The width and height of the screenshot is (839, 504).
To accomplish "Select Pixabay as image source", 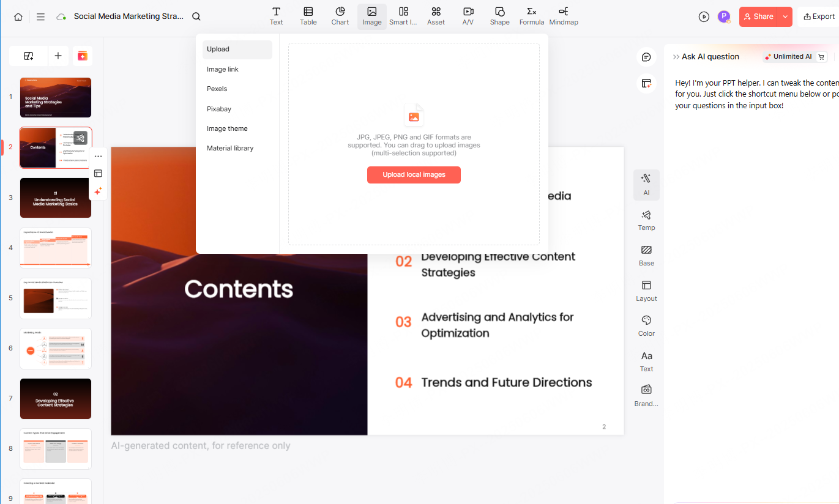I will [x=218, y=108].
